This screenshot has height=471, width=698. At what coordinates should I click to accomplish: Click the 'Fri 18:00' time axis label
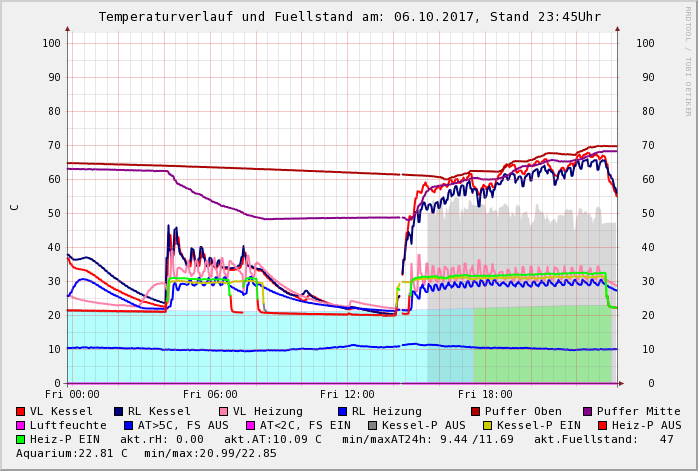point(484,395)
